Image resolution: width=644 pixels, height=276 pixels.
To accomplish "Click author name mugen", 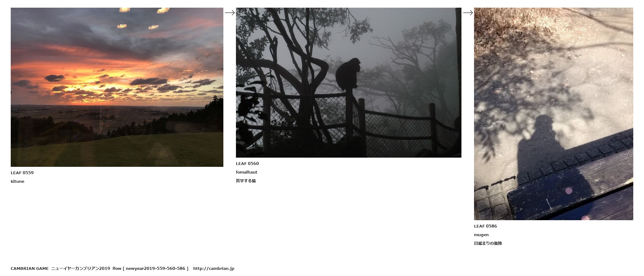I will coord(481,235).
